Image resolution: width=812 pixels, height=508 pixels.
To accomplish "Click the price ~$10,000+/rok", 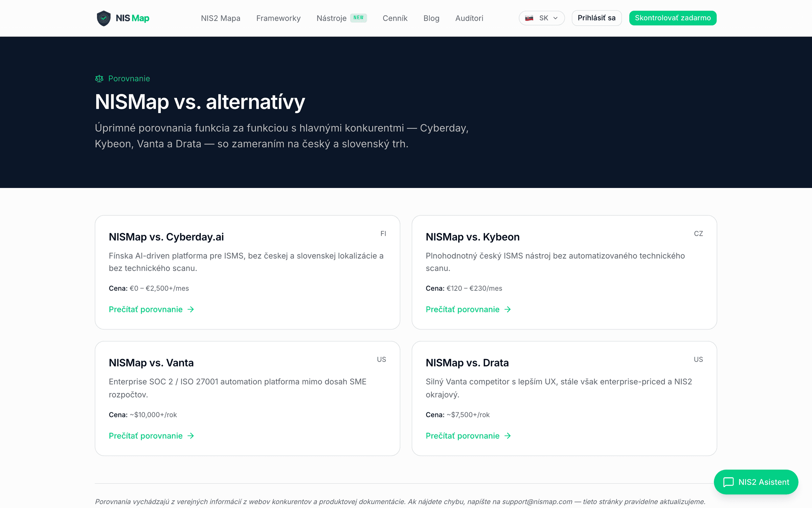I will click(x=153, y=415).
